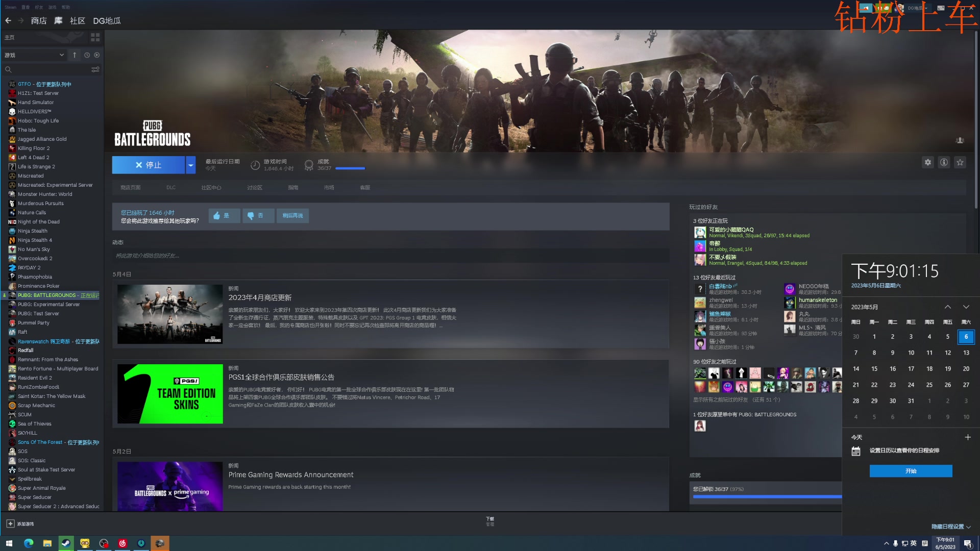
Task: Toggle IME language 英 indicator
Action: [914, 543]
